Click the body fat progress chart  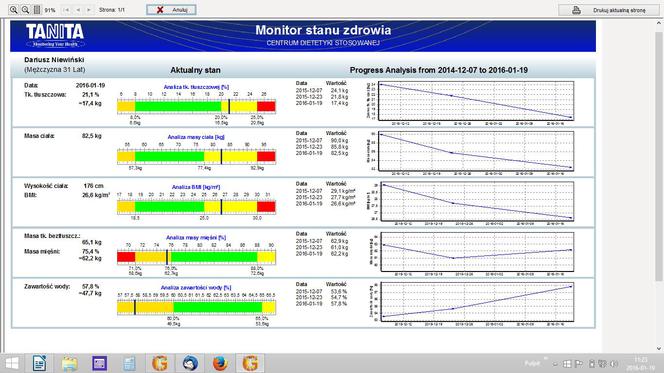pyautogui.click(x=476, y=101)
